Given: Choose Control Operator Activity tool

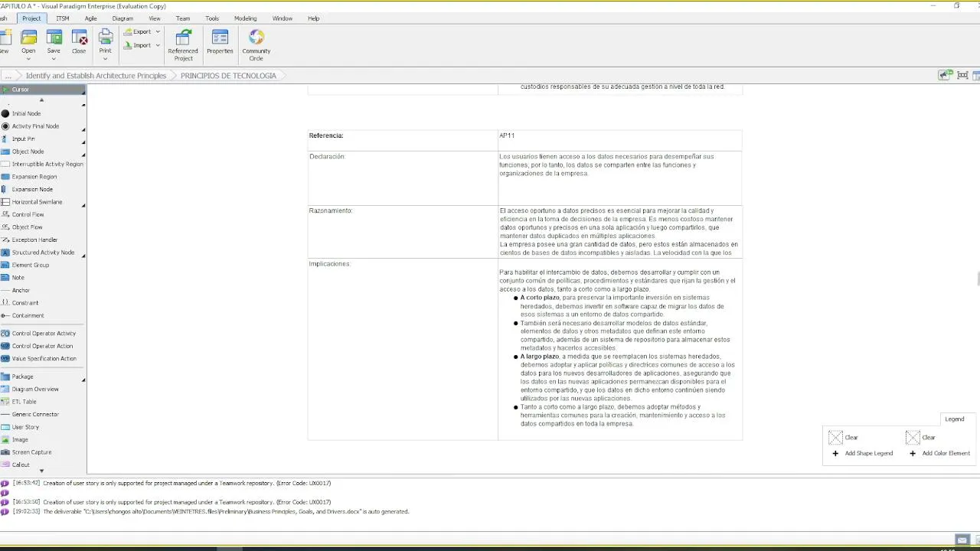Looking at the screenshot, I should tap(43, 334).
